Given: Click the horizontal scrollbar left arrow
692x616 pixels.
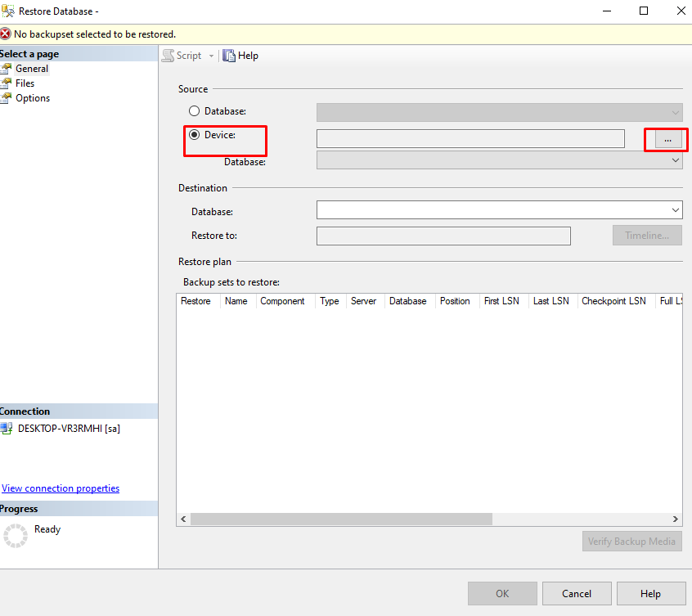Looking at the screenshot, I should pos(183,519).
